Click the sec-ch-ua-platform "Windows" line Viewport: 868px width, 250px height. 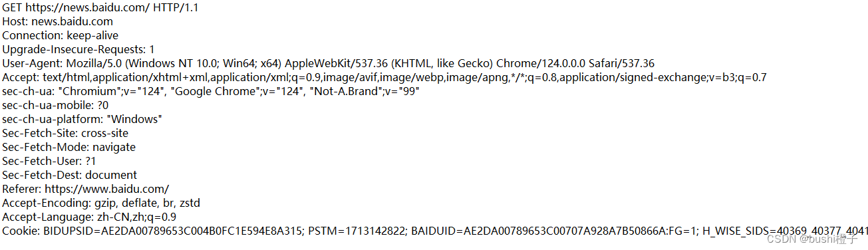[82, 119]
